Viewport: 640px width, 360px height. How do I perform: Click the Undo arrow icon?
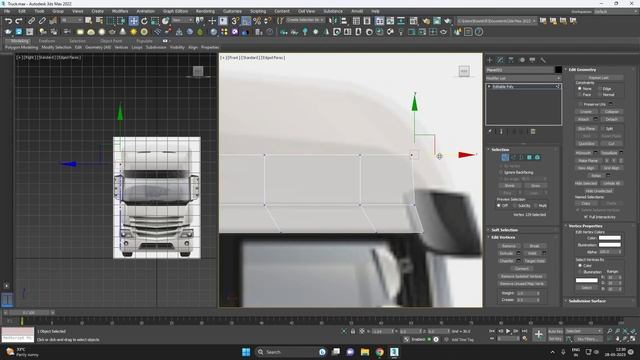[8, 20]
